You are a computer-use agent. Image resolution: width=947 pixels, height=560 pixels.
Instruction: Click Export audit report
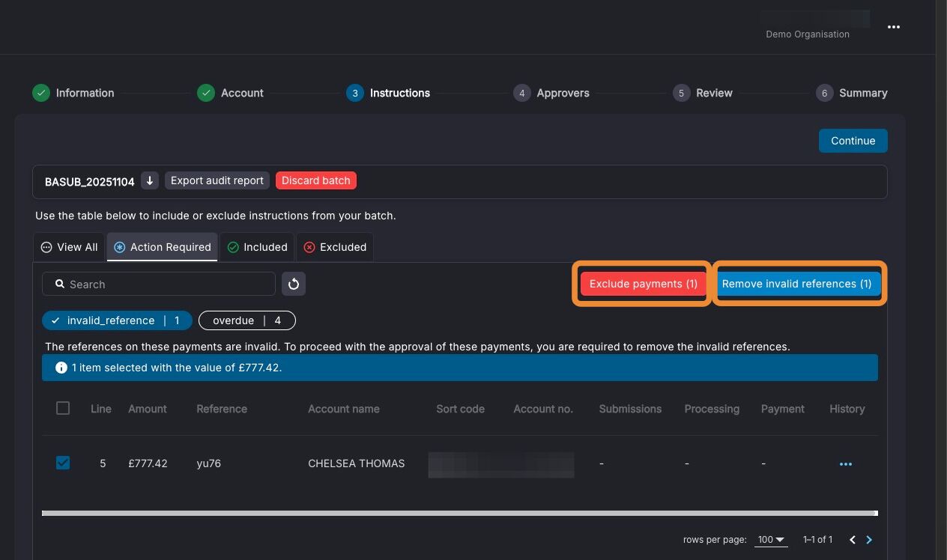[x=217, y=180]
